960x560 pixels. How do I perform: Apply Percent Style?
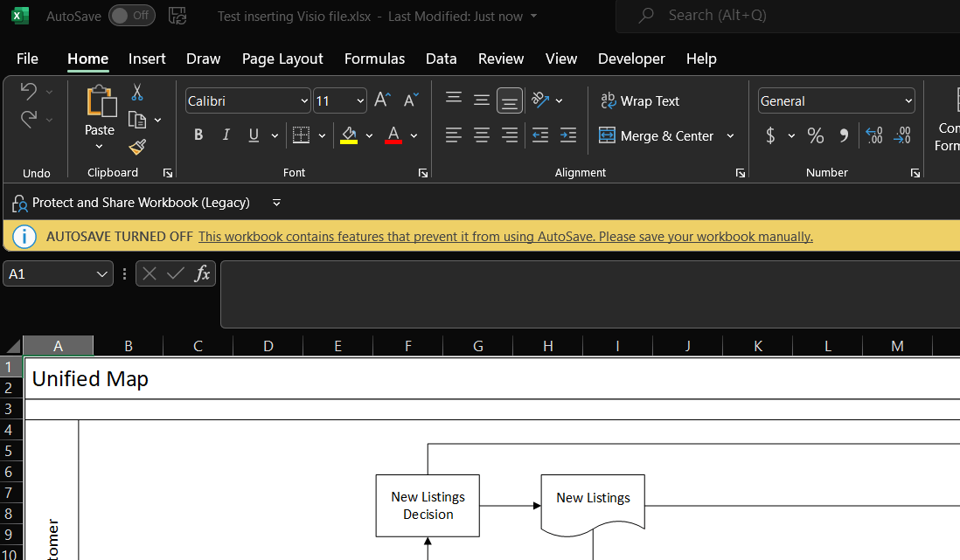click(x=816, y=135)
